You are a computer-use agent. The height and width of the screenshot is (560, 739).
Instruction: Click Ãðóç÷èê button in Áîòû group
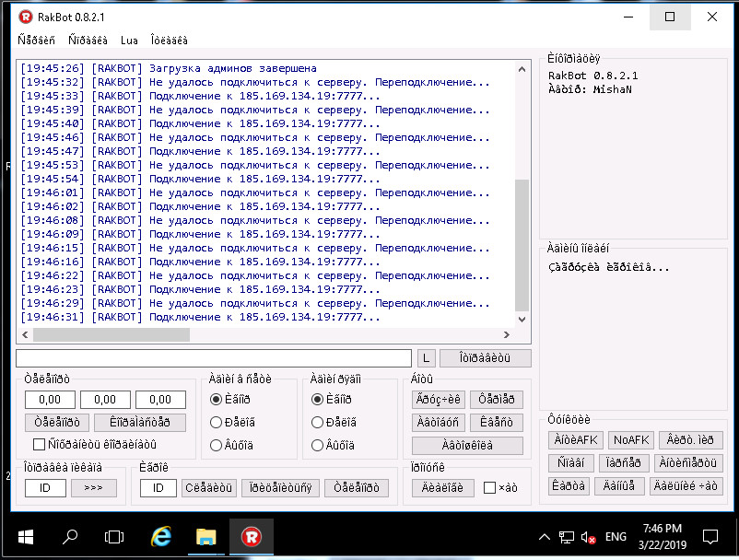click(439, 400)
